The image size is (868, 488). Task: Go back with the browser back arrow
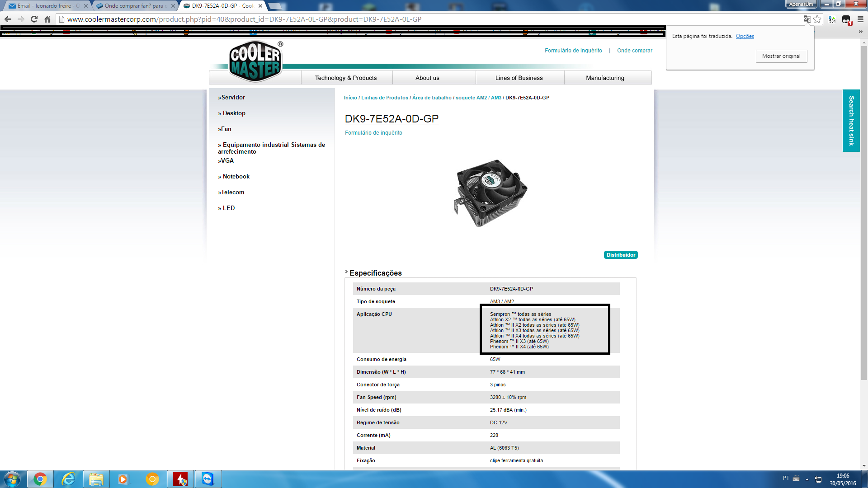point(8,19)
